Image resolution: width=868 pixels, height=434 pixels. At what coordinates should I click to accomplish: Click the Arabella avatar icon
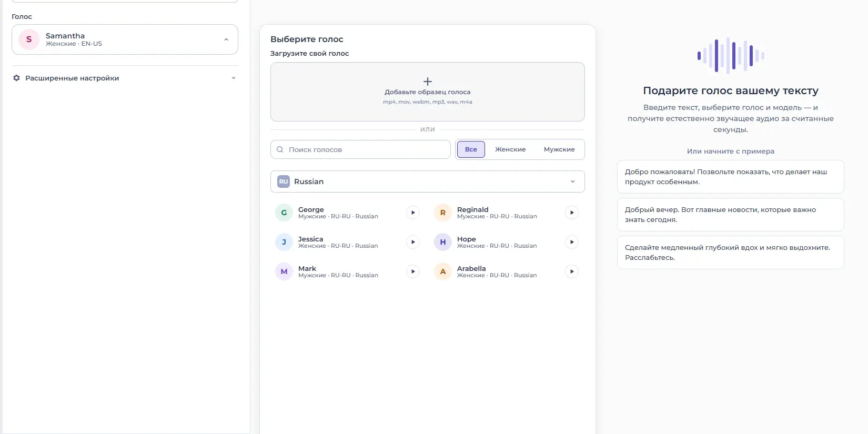pos(443,271)
